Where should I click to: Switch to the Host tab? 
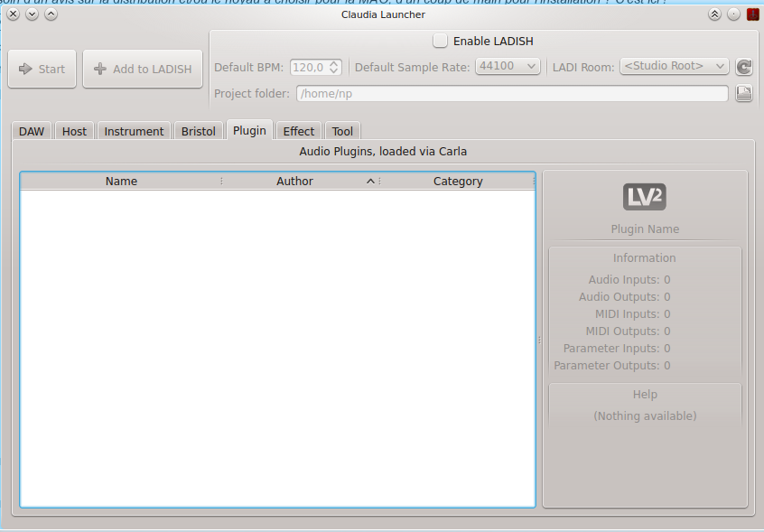(x=75, y=131)
